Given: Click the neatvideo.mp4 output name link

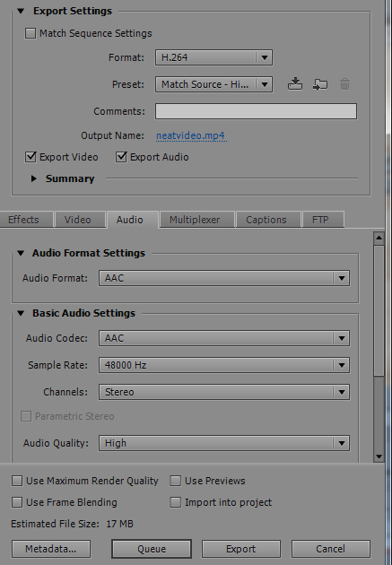Looking at the screenshot, I should [x=191, y=135].
